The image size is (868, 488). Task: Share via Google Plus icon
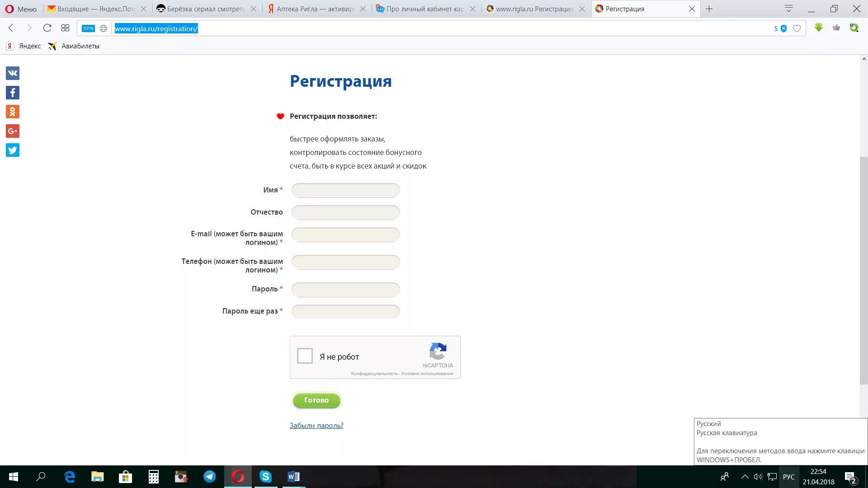13,131
